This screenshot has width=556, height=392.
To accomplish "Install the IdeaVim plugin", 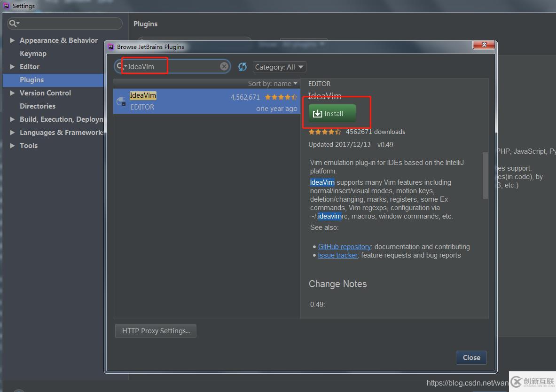I will [332, 114].
